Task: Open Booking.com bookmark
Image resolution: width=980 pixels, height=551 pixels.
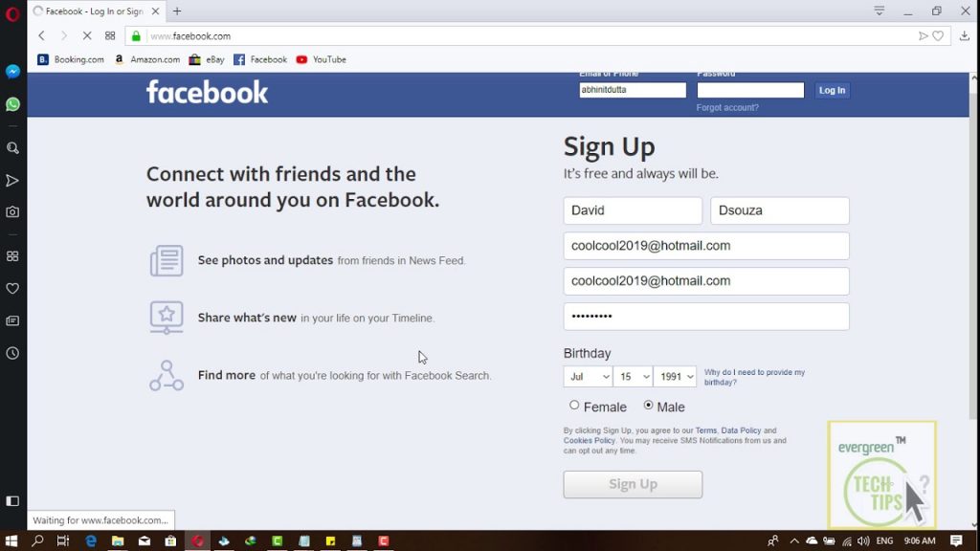Action: tap(71, 59)
